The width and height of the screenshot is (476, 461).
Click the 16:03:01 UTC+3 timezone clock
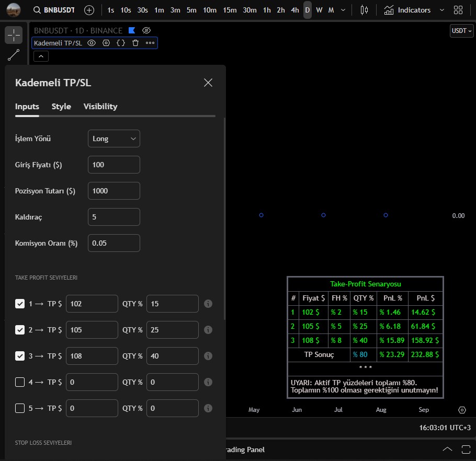coord(445,428)
